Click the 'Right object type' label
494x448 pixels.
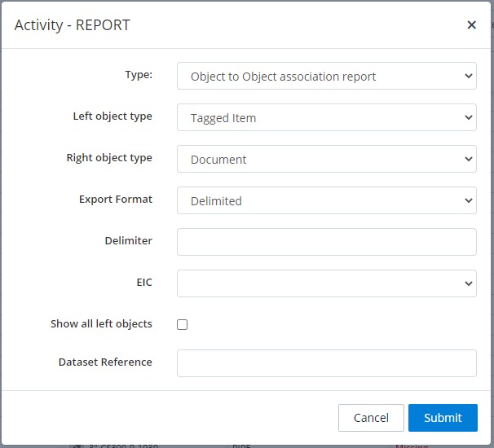[109, 158]
